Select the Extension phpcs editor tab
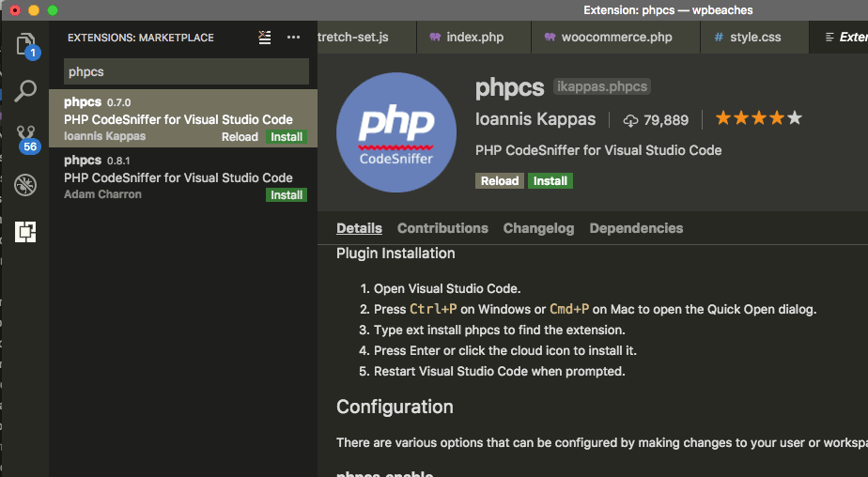Screen dimensions: 868x477 (839, 37)
